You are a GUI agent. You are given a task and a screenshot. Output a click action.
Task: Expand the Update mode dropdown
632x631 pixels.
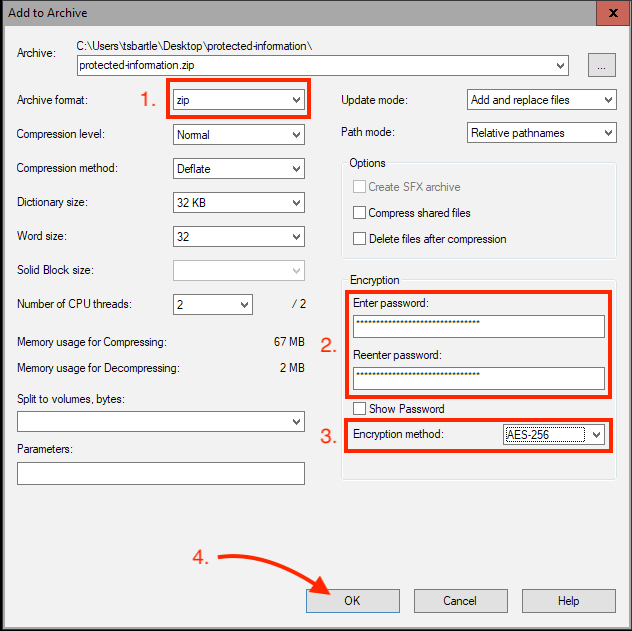tap(541, 100)
